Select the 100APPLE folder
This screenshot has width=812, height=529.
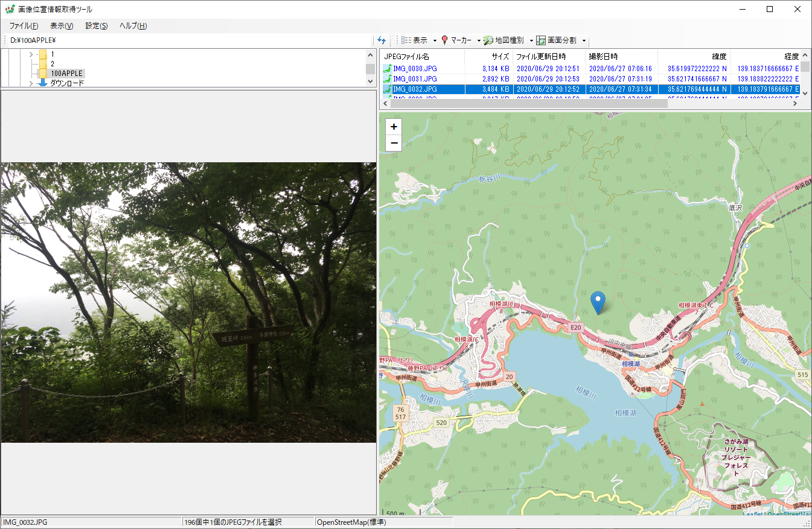click(66, 74)
